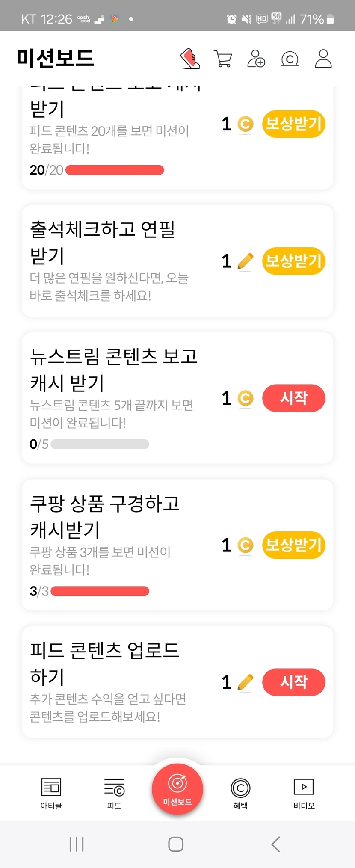355x868 pixels.
Task: Start the 뉴스트림 콘텐츠 보고 캐시 받기 mission
Action: pos(293,398)
